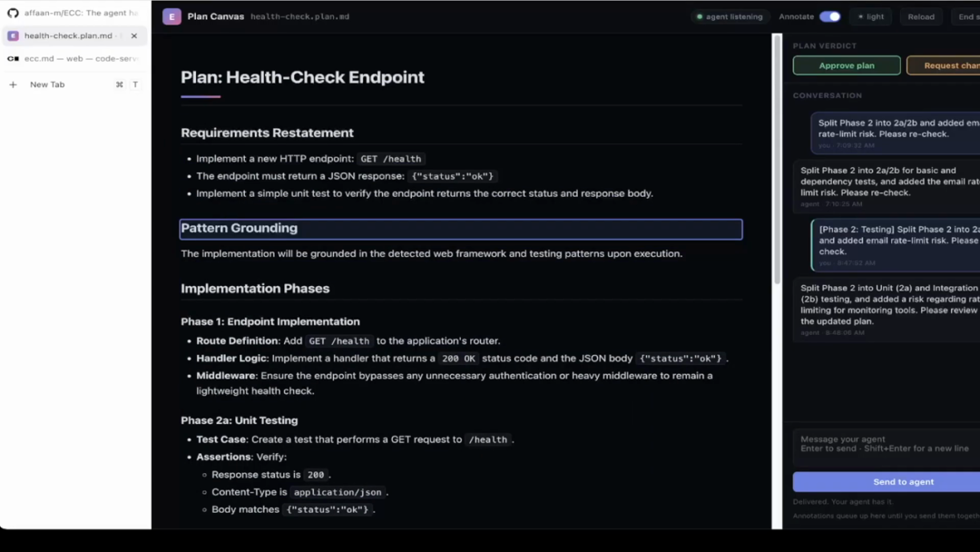
Task: Close the health-check.plan.md tab
Action: [133, 35]
